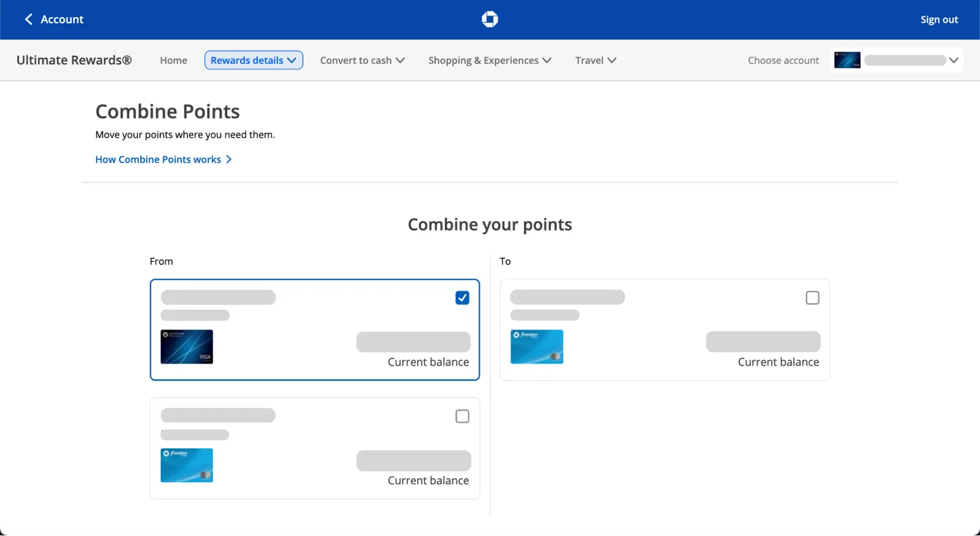Click the card thumbnail next to Choose account
Viewport: 980px width, 536px height.
[x=847, y=60]
